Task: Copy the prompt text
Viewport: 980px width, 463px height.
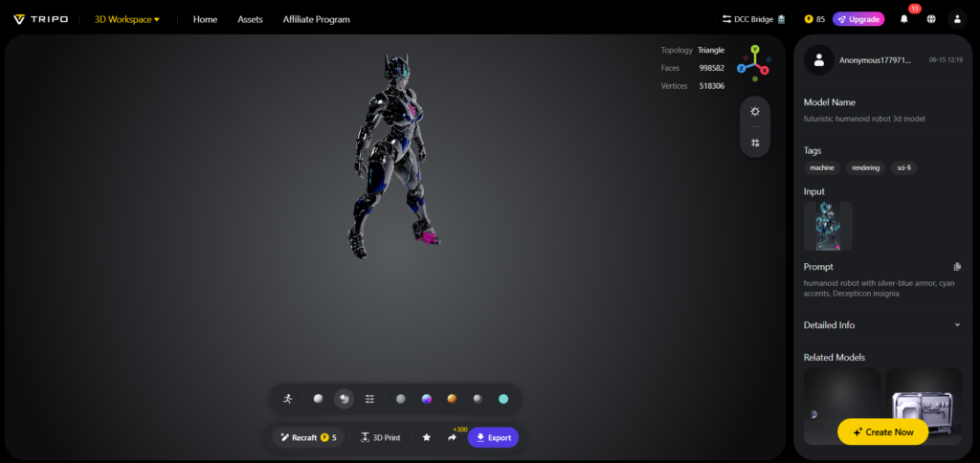Action: coord(957,267)
